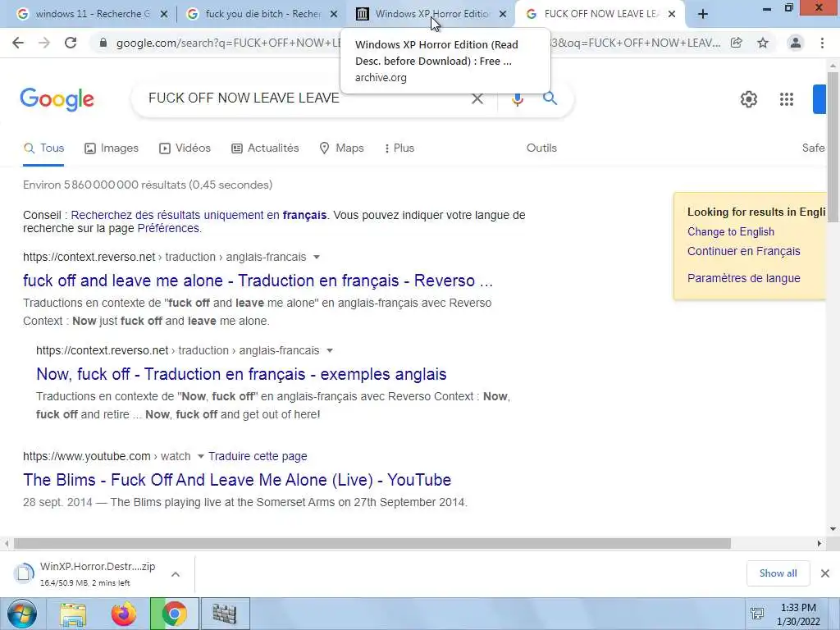Click Chrome icon in taskbar
This screenshot has height=630, width=840.
(x=174, y=614)
